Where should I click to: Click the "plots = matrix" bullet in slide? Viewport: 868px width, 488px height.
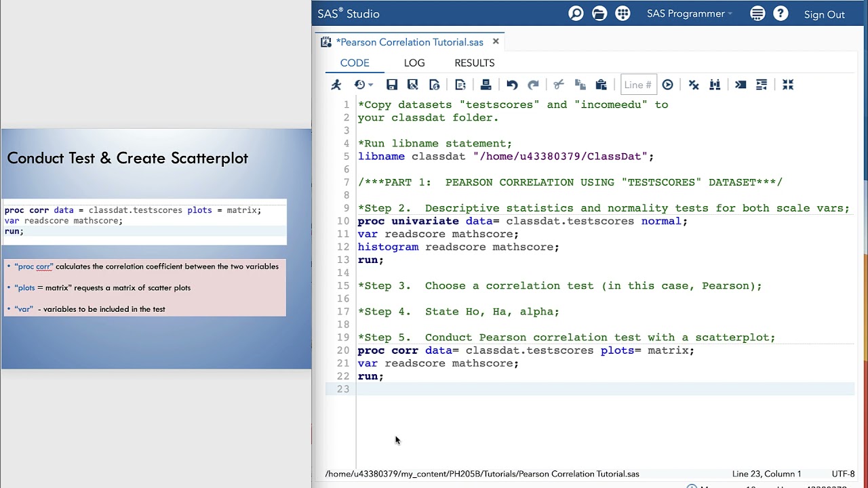tap(102, 287)
